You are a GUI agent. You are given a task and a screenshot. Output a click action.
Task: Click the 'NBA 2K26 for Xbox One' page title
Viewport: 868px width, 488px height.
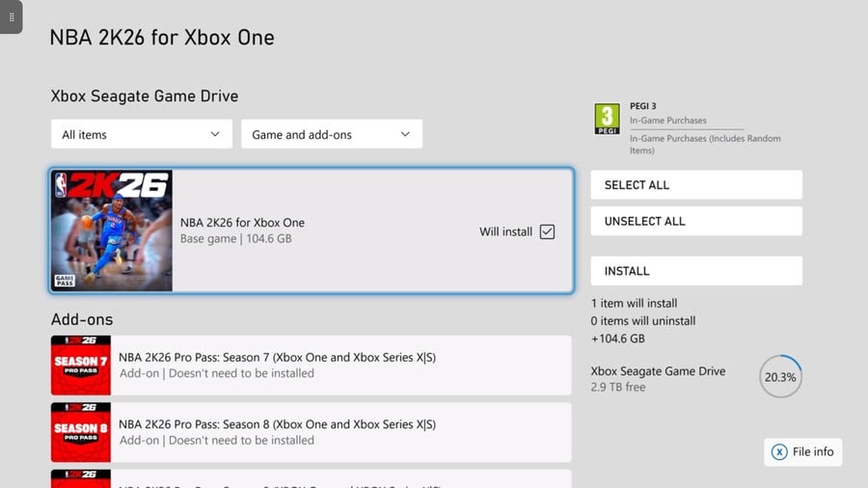(162, 38)
